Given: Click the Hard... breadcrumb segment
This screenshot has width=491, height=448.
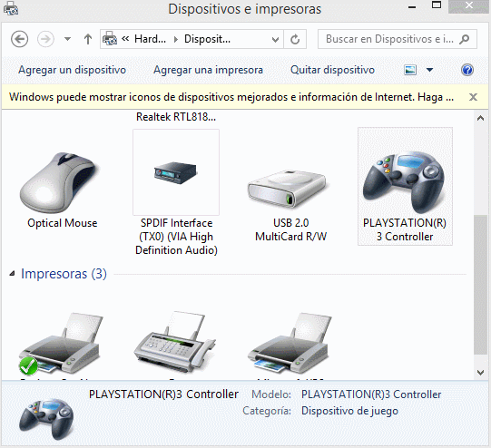Looking at the screenshot, I should click(151, 39).
